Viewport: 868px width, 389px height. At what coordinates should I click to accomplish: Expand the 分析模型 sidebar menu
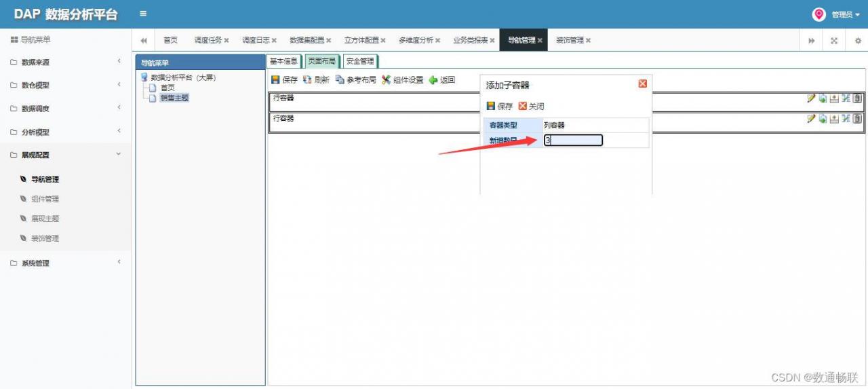click(x=66, y=132)
